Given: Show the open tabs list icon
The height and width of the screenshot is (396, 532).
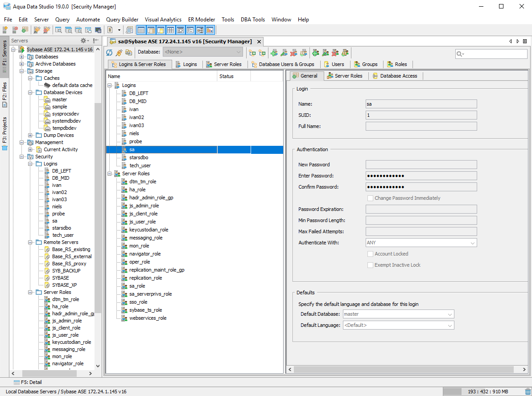Looking at the screenshot, I should (x=525, y=41).
